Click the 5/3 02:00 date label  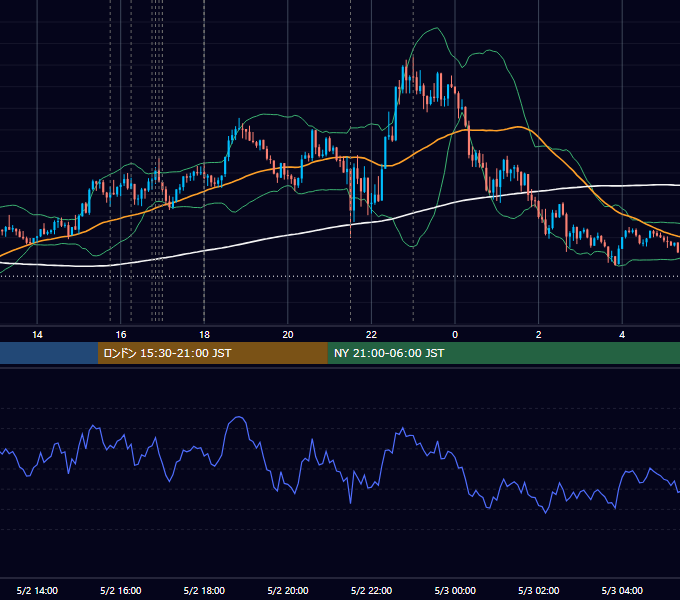[x=539, y=590]
